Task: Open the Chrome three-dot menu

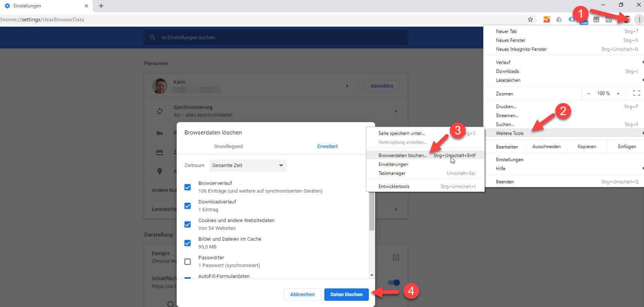Action: point(639,19)
